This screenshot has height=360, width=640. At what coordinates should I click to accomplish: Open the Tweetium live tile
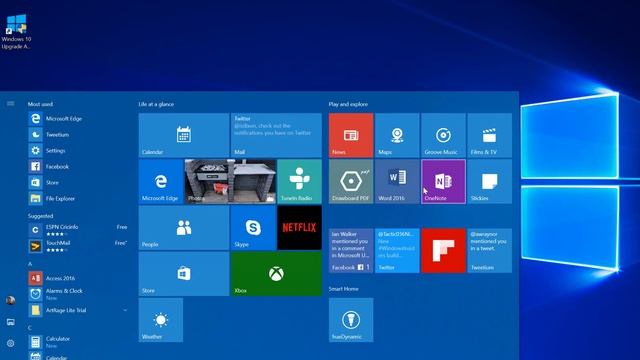click(489, 251)
